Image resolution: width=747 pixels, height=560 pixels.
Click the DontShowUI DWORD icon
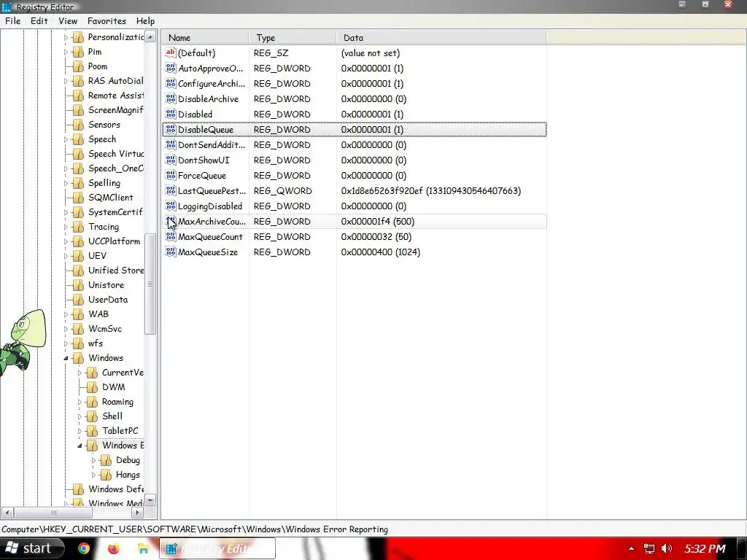point(171,160)
